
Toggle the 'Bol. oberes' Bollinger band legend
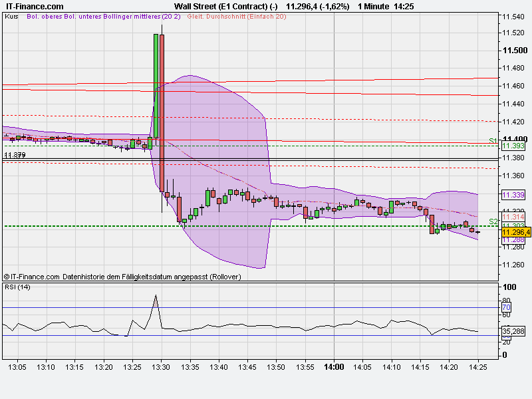click(44, 19)
